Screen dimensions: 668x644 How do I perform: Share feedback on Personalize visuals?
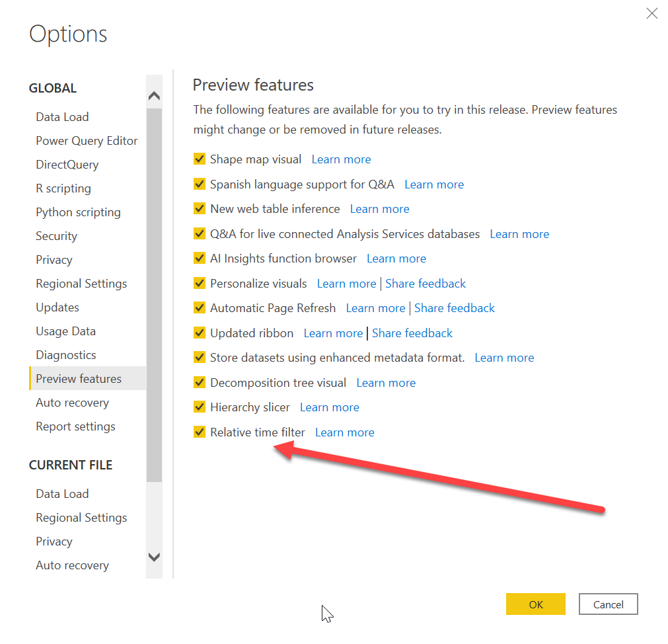pos(426,284)
